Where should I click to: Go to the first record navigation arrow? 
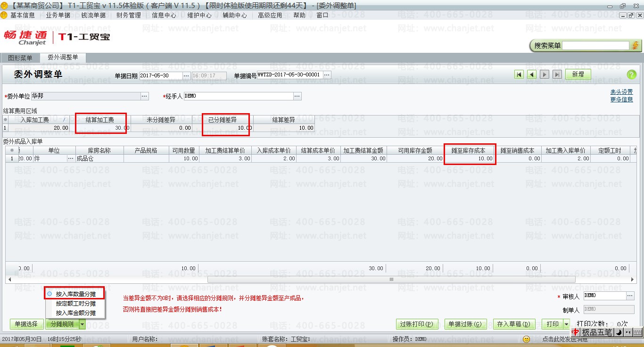pos(519,74)
